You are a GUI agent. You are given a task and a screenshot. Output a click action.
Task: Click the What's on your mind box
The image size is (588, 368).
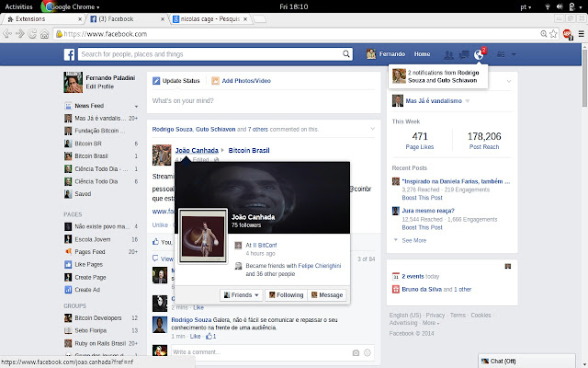pos(264,100)
